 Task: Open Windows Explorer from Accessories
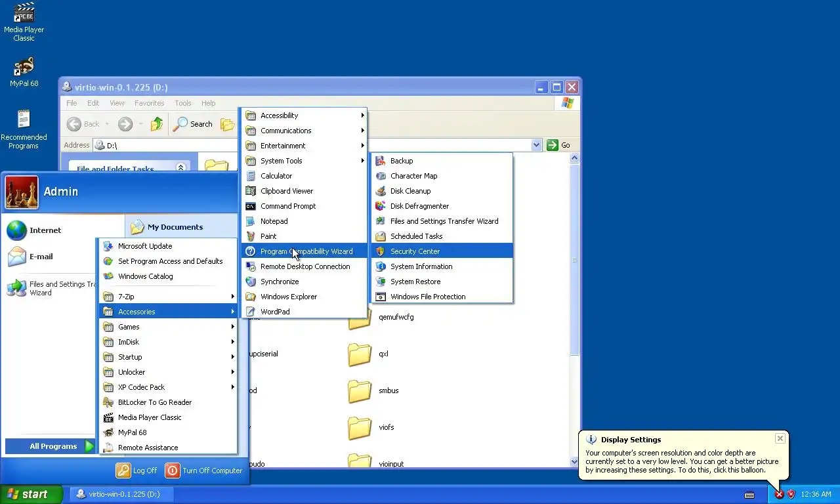click(x=304, y=297)
